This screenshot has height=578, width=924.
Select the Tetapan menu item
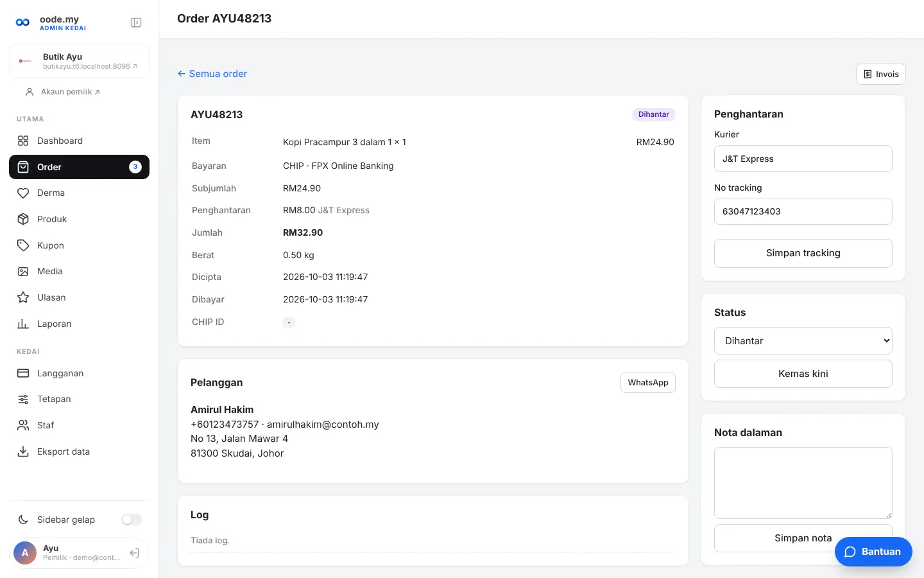click(79, 399)
